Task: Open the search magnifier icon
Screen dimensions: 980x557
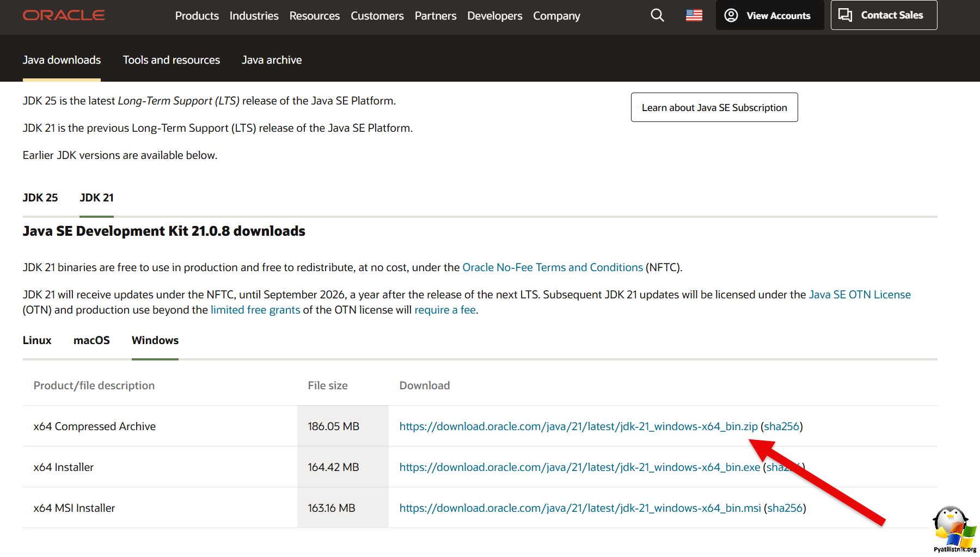Action: pyautogui.click(x=657, y=15)
